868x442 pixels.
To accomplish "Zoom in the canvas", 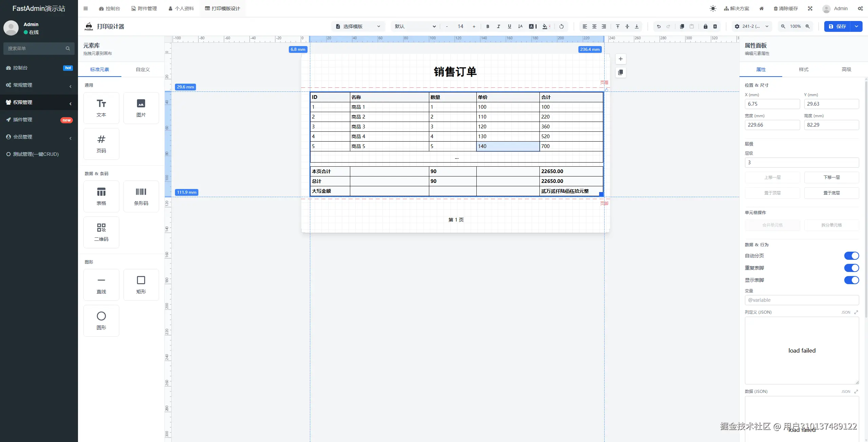I will [x=808, y=26].
